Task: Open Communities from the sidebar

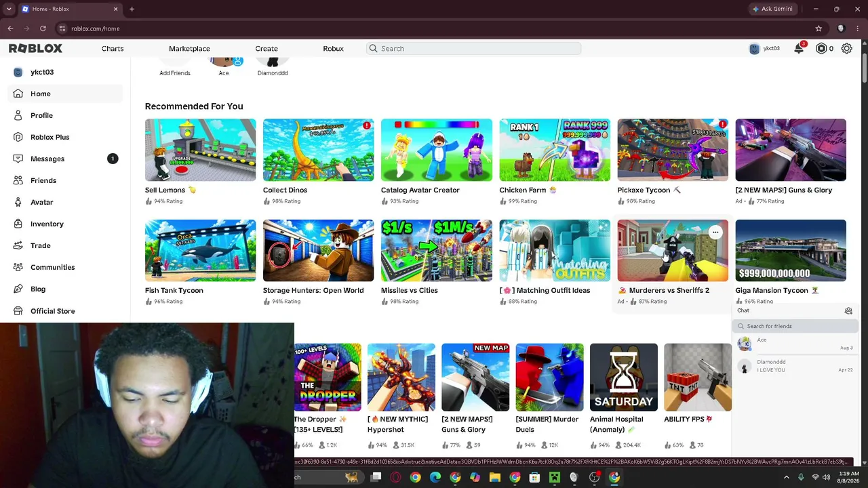Action: [x=65, y=267]
